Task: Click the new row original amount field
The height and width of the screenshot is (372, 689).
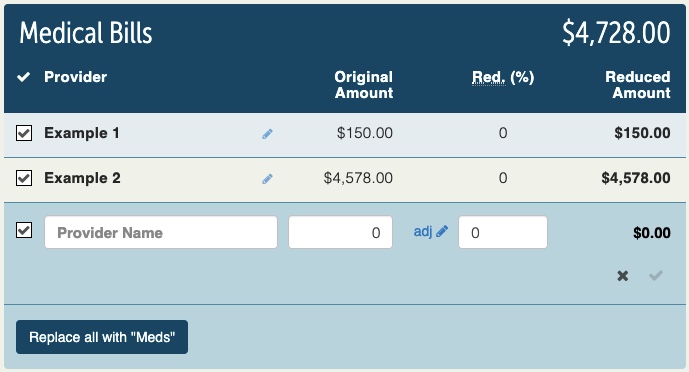Action: click(340, 232)
